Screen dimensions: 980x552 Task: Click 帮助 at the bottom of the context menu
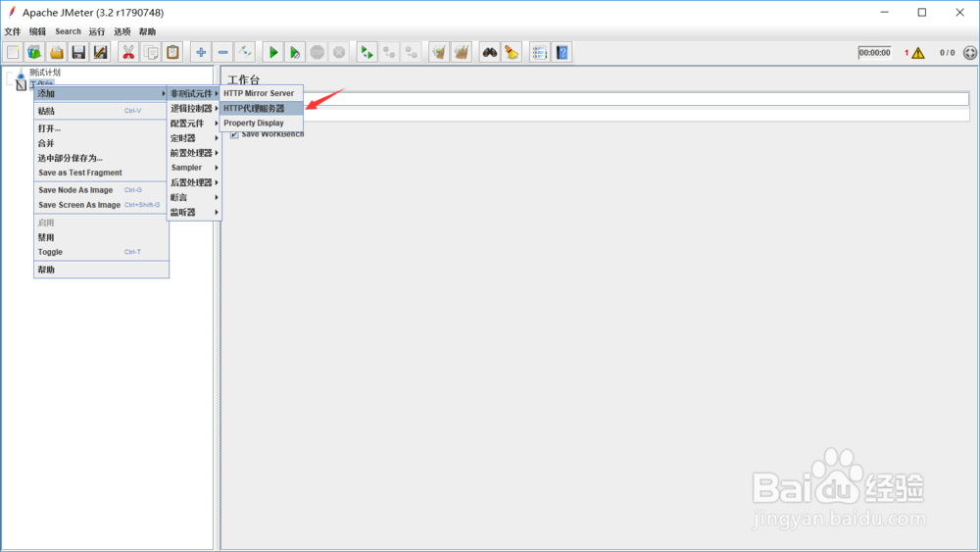pos(101,270)
